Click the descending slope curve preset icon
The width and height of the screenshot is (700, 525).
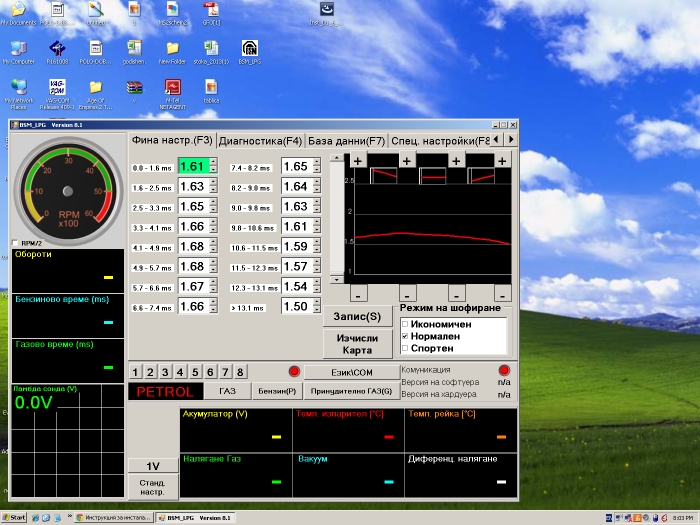click(x=385, y=176)
